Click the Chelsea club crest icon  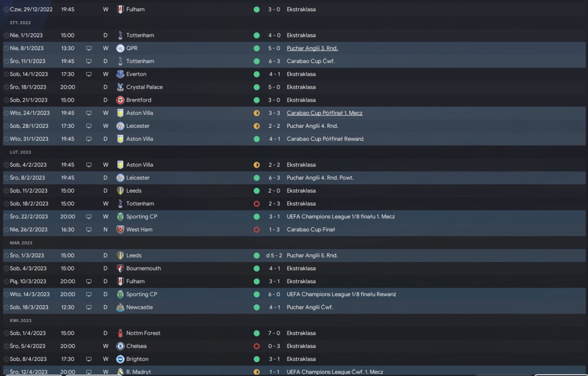(x=120, y=346)
